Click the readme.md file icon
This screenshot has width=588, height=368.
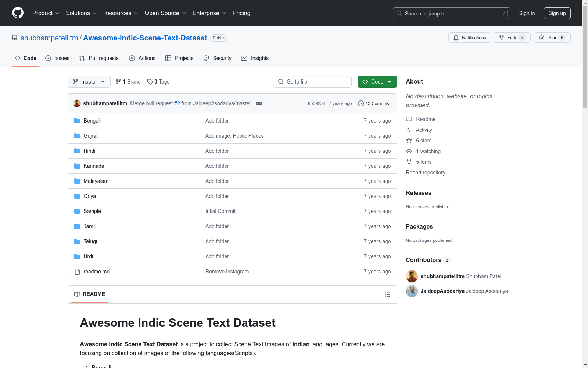pos(77,272)
